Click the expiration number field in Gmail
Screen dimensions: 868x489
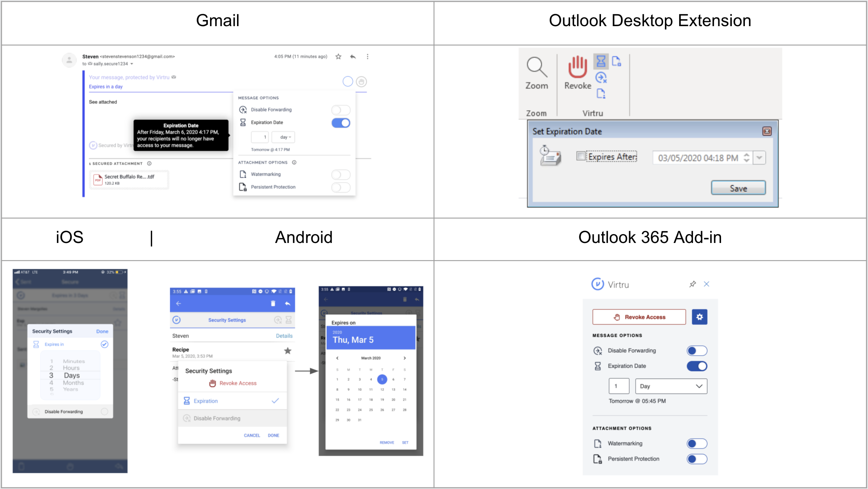[260, 137]
